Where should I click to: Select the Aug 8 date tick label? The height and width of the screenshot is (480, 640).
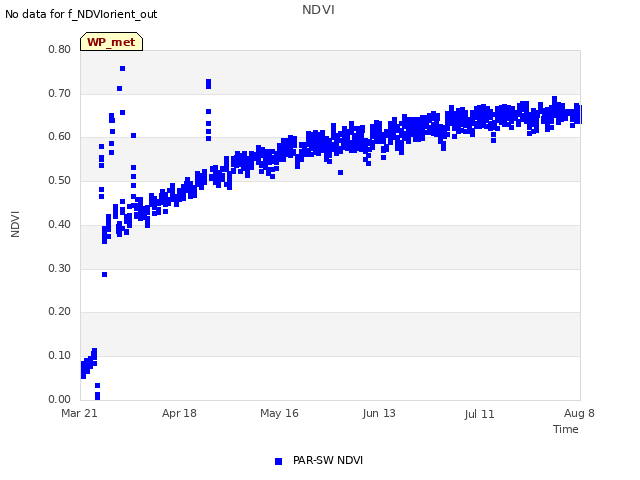(x=579, y=413)
